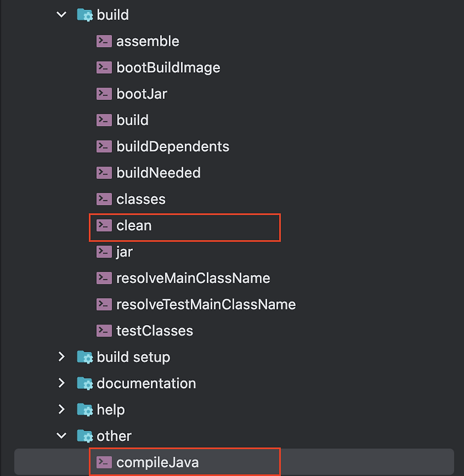464x476 pixels.
Task: Select the resolveMainClassName task
Action: tap(193, 278)
